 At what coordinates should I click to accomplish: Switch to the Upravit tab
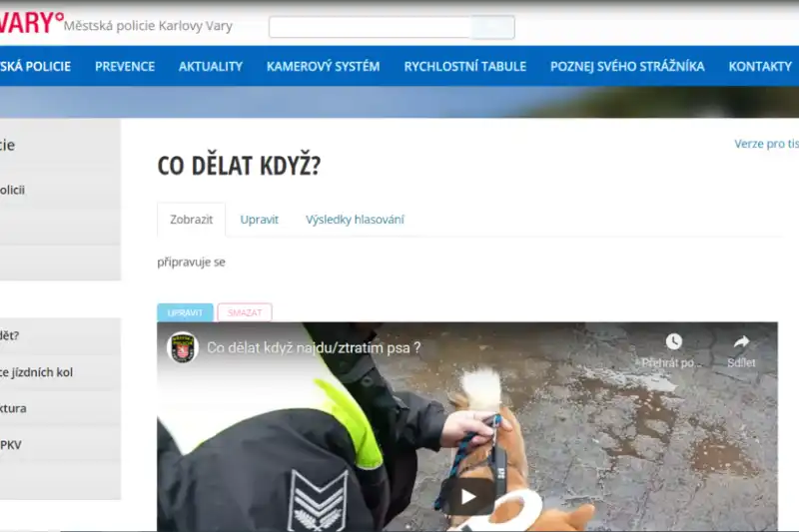point(260,220)
